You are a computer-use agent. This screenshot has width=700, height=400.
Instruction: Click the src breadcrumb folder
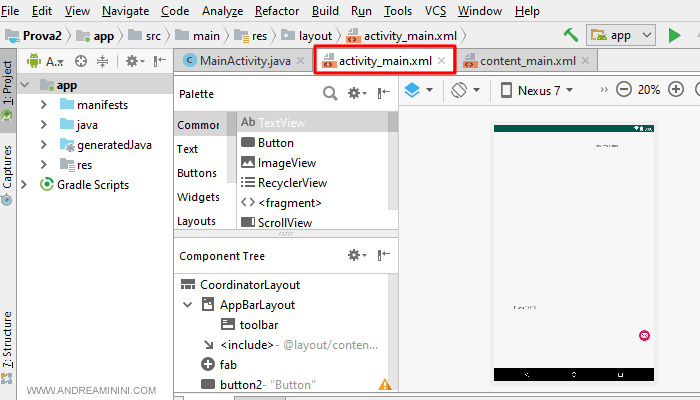(144, 36)
